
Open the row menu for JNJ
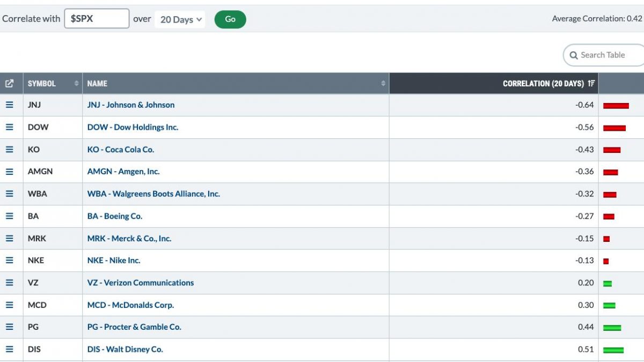click(x=10, y=105)
